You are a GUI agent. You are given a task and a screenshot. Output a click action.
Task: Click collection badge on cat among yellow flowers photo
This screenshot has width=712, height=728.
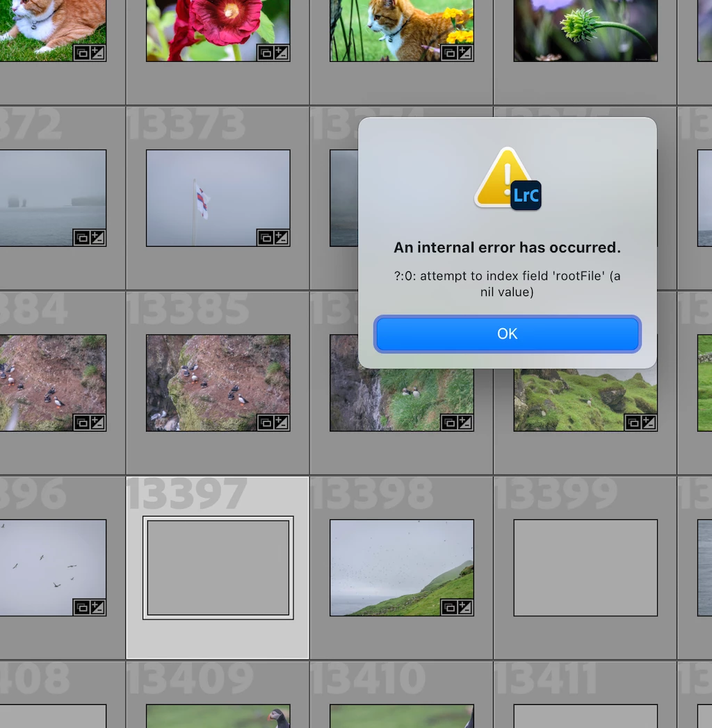pyautogui.click(x=449, y=53)
